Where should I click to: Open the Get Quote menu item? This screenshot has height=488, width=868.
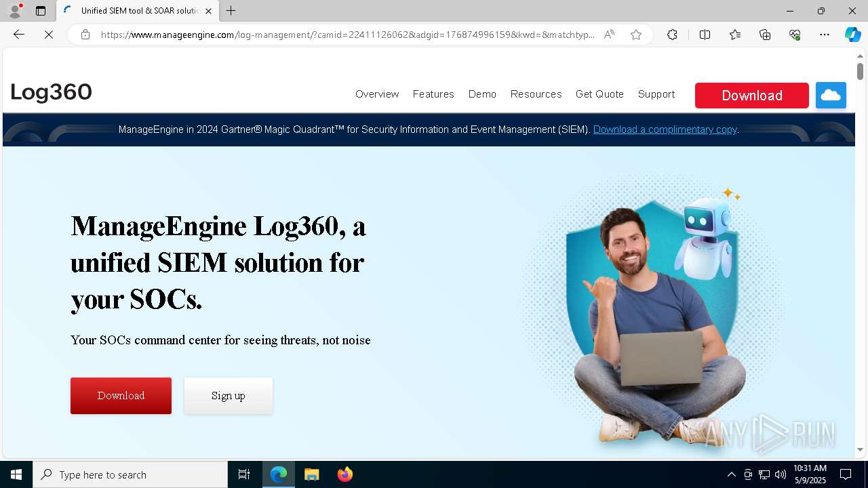(x=599, y=94)
